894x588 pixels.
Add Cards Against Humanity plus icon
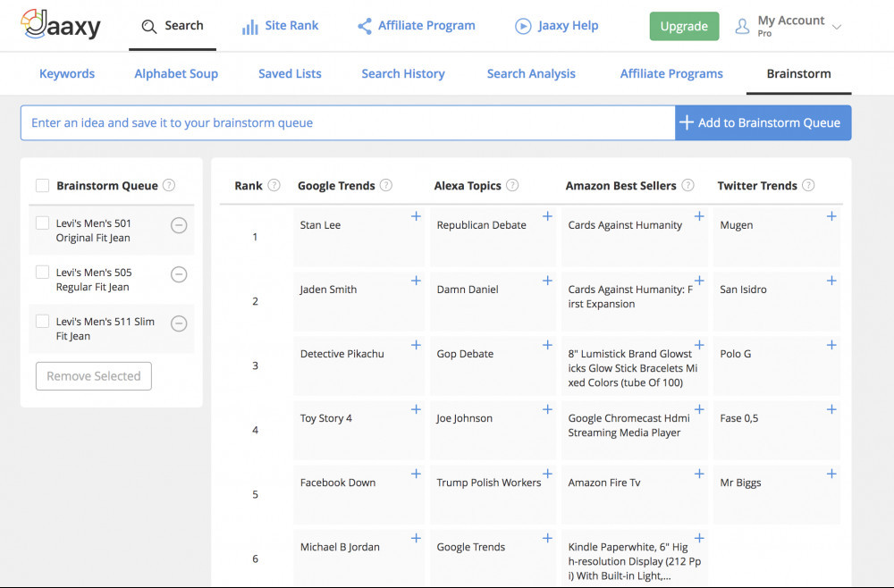(x=699, y=216)
